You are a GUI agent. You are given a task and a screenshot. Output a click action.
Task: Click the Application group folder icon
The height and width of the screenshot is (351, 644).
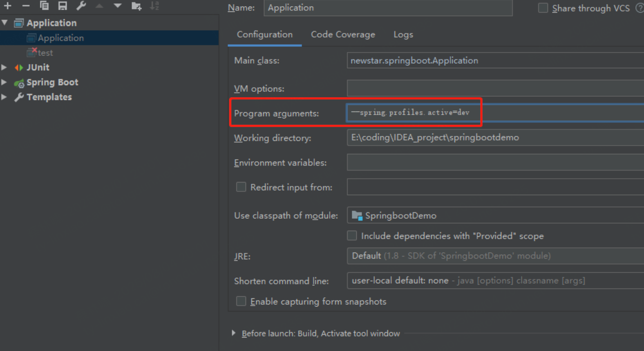[x=19, y=23]
